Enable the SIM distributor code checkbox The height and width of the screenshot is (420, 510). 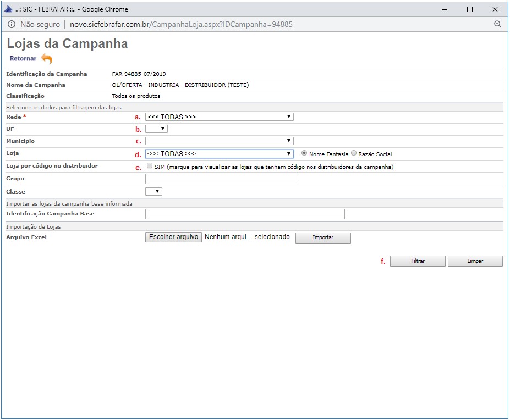150,166
